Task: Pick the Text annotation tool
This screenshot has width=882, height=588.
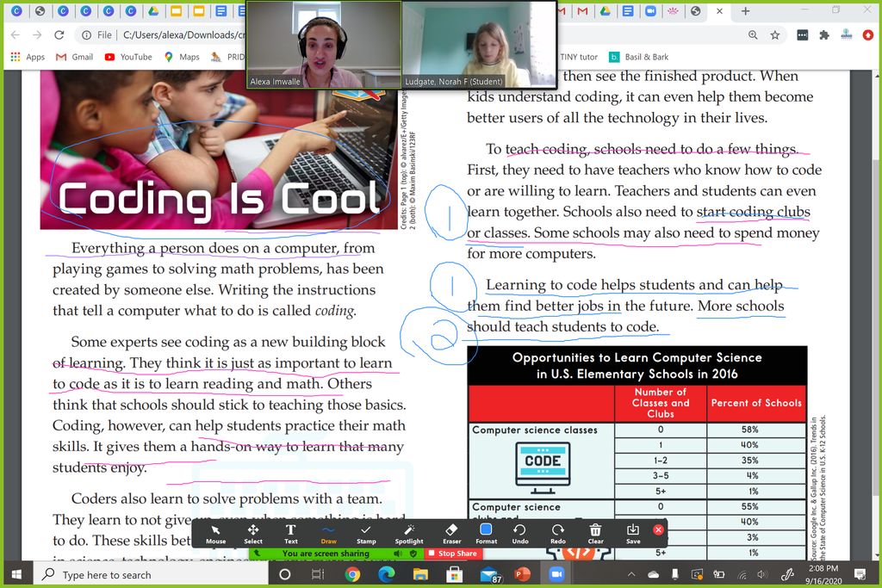Action: (291, 534)
